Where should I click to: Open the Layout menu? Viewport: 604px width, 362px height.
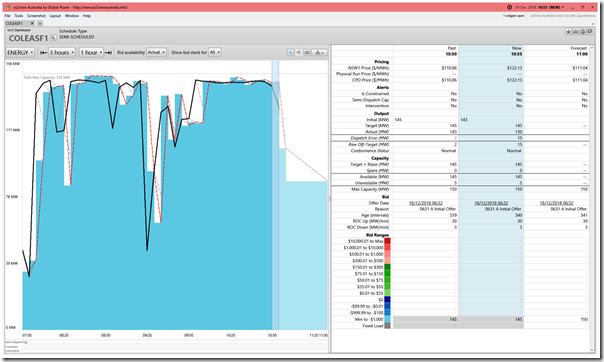[x=55, y=16]
